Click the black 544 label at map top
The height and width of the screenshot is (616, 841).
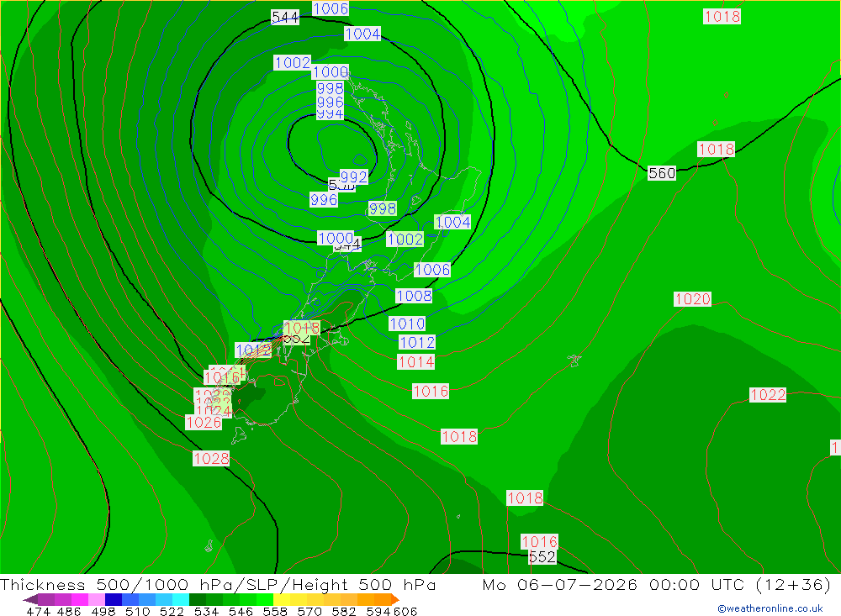point(285,17)
